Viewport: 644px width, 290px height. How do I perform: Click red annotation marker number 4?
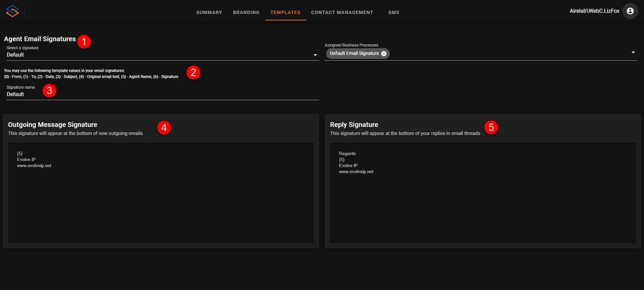[164, 128]
